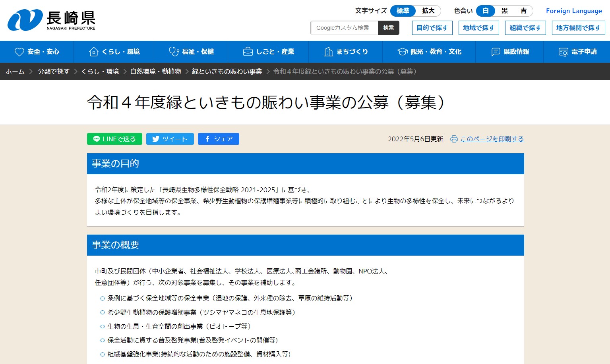Click the briefcase icon for しごと・産業
The image size is (610, 364).
pos(248,52)
